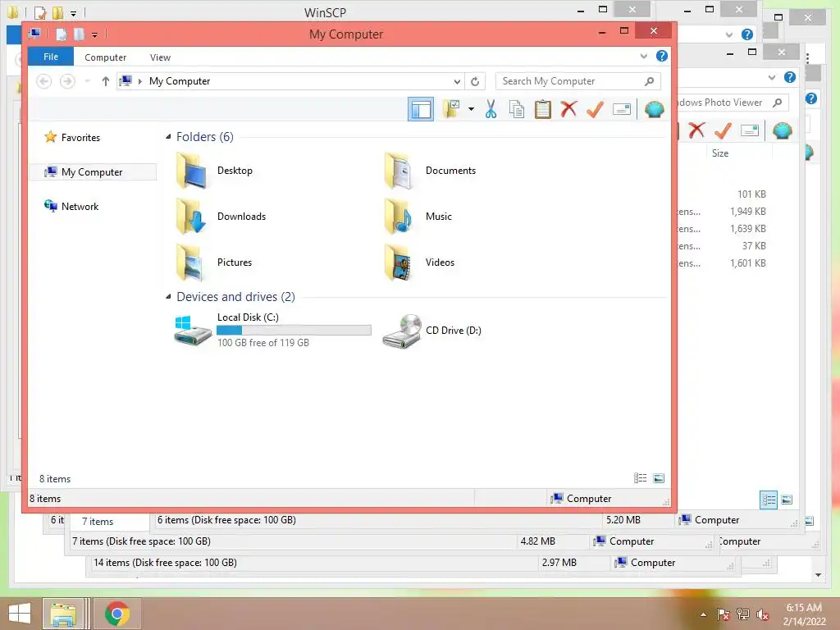
Task: Open Google Chrome from the taskbar
Action: [117, 614]
